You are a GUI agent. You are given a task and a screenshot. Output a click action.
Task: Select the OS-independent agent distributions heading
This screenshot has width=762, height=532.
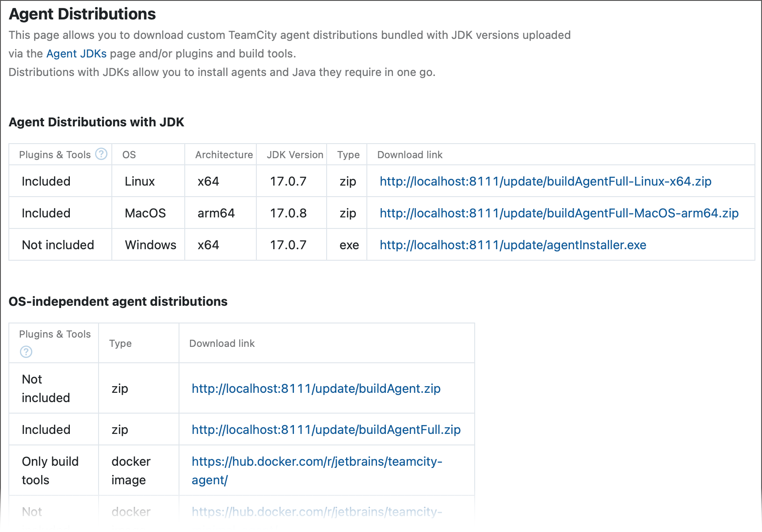[118, 301]
